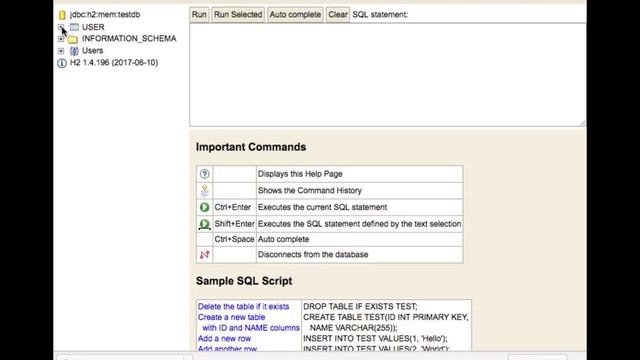Viewport: 640px width, 360px height.
Task: Click 'Add a new row' link
Action: [x=224, y=338]
